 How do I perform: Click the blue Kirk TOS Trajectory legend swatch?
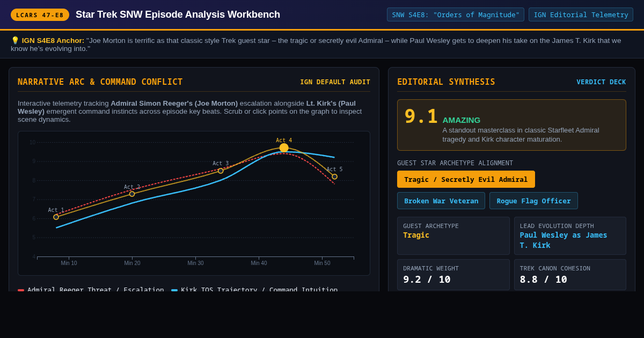coord(174,290)
